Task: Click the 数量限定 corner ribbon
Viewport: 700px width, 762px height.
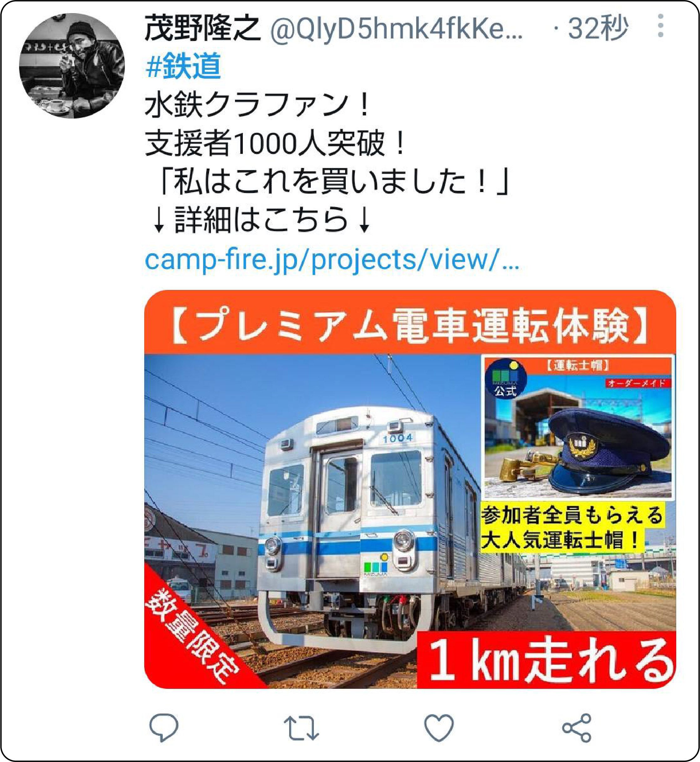Action: pyautogui.click(x=193, y=637)
